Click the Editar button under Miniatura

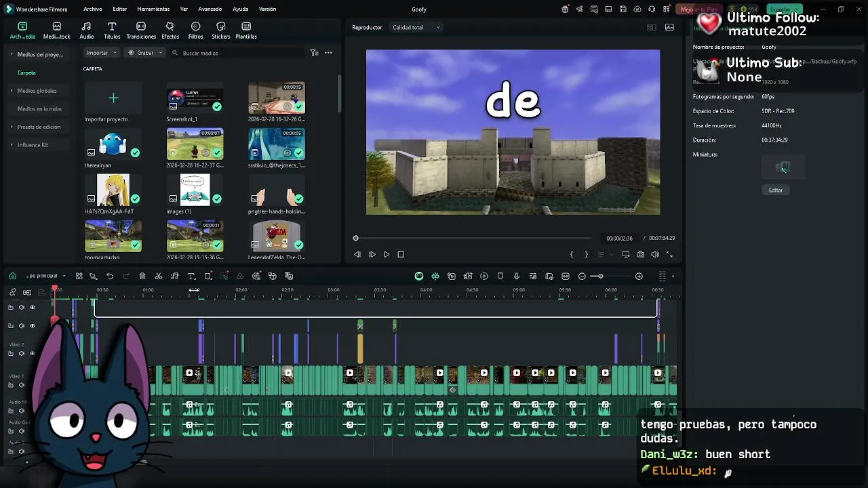[x=776, y=190]
